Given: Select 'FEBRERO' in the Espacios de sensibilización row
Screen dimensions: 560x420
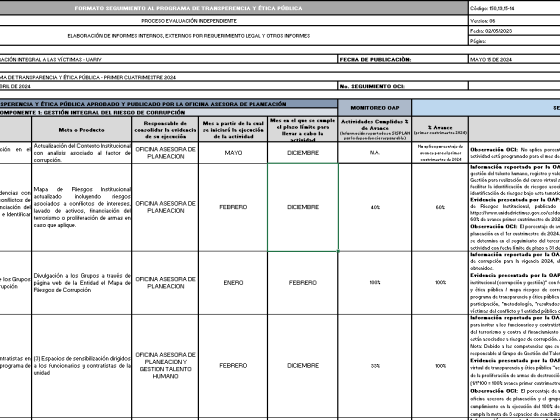Looking at the screenshot, I should pyautogui.click(x=233, y=366).
